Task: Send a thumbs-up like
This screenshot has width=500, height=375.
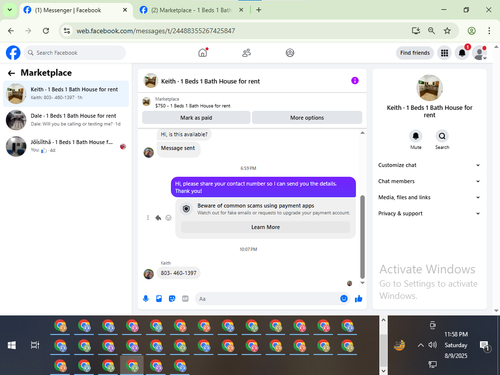Action: click(x=359, y=299)
